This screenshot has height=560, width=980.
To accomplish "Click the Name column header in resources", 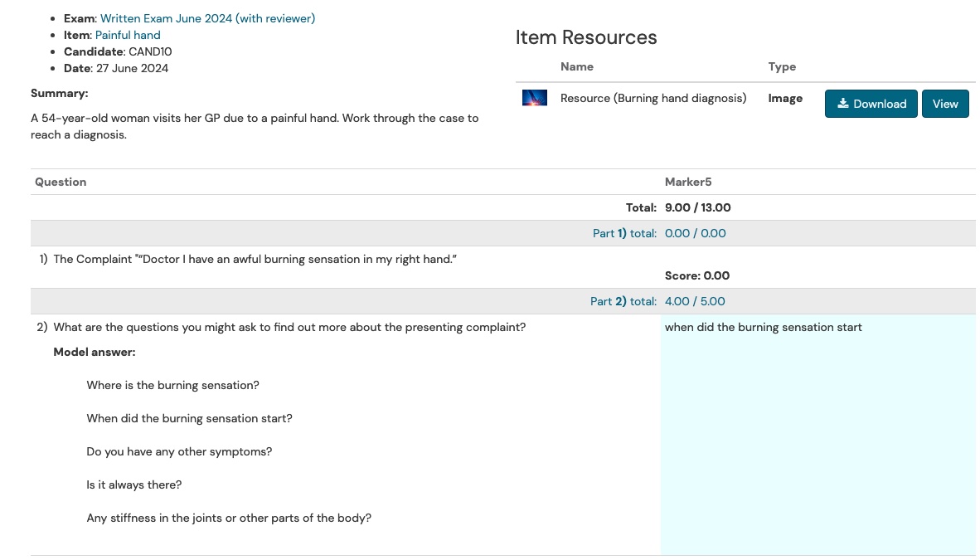I will [577, 66].
